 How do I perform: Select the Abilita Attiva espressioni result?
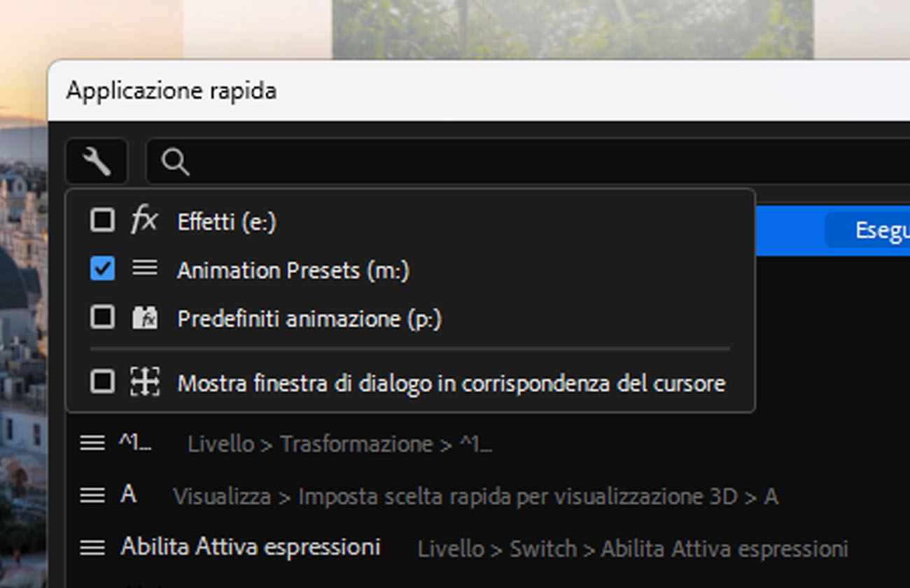tap(251, 547)
